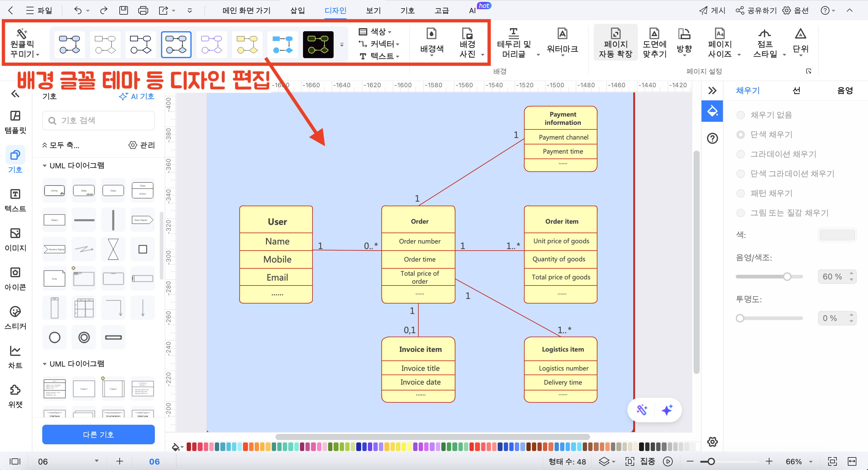Image resolution: width=868 pixels, height=470 pixels.
Task: Open the AI tab
Action: click(473, 10)
